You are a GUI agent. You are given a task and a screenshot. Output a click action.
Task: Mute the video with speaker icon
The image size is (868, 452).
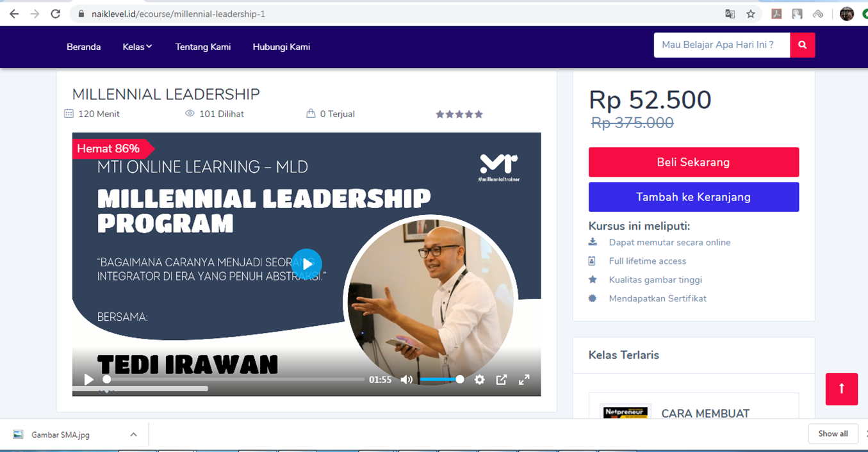click(x=407, y=380)
